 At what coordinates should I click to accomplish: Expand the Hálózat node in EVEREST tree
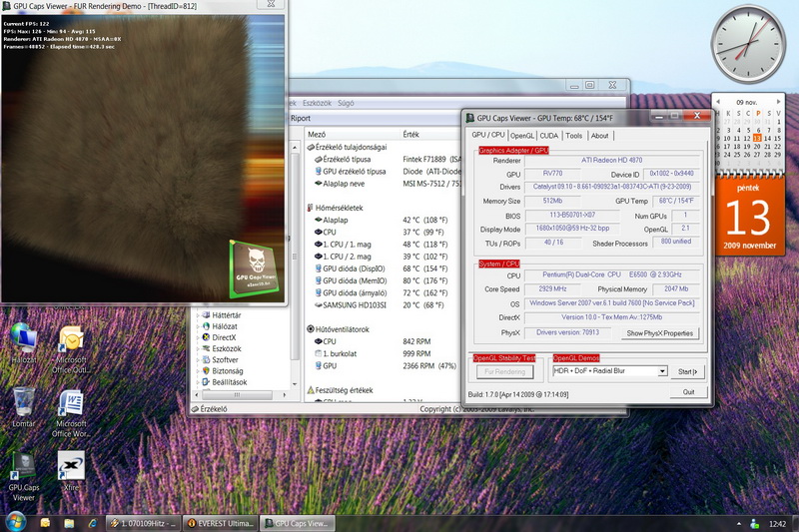(198, 326)
